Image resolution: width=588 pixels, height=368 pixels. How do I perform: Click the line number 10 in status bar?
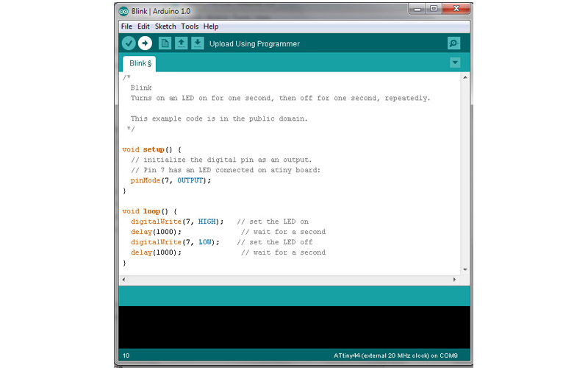pos(126,355)
